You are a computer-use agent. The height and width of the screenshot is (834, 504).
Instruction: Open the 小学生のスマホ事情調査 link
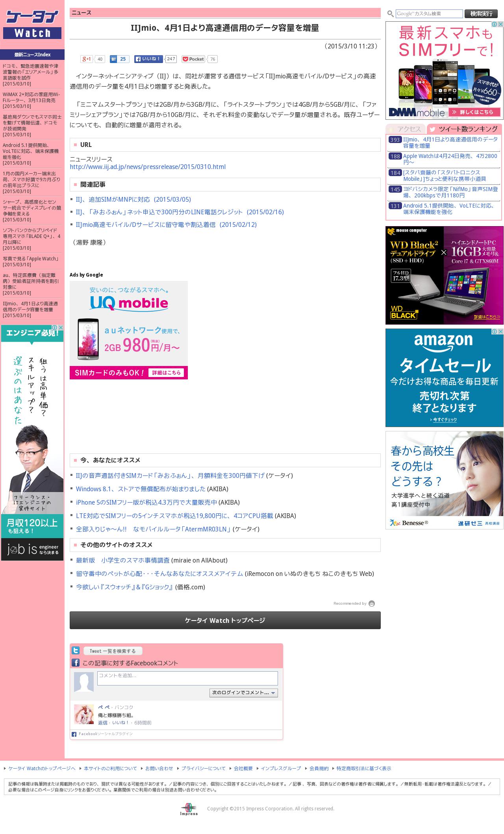click(123, 560)
